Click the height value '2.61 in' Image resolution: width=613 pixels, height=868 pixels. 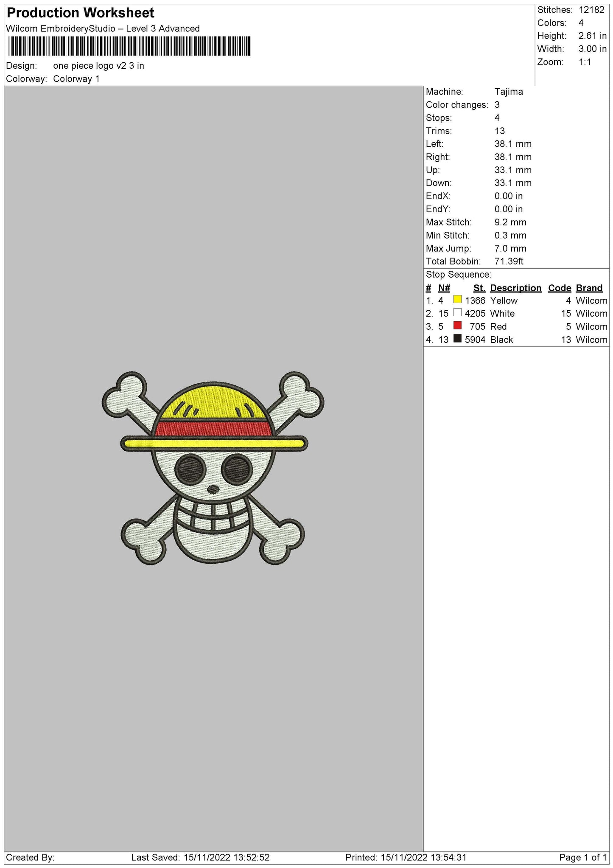[593, 36]
